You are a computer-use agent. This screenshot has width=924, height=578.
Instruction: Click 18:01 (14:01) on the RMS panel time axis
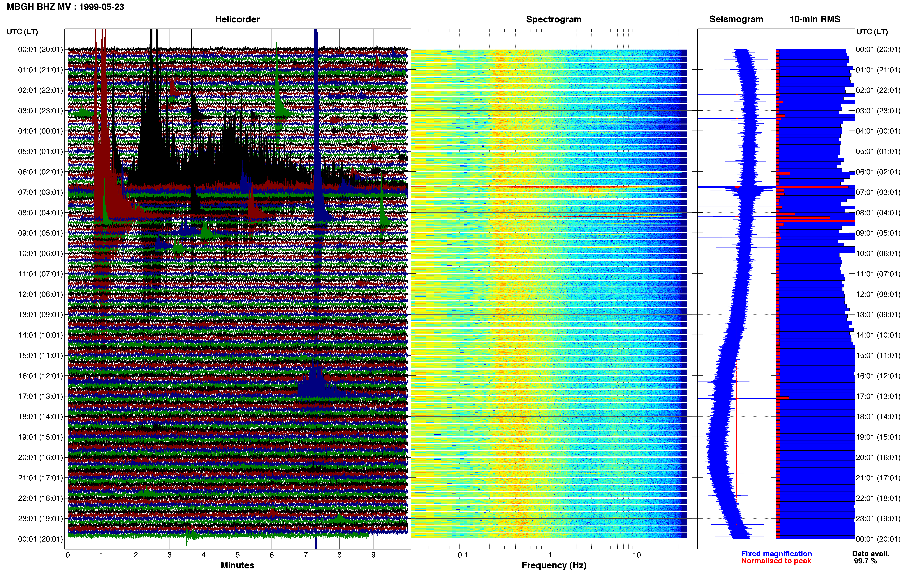(878, 417)
